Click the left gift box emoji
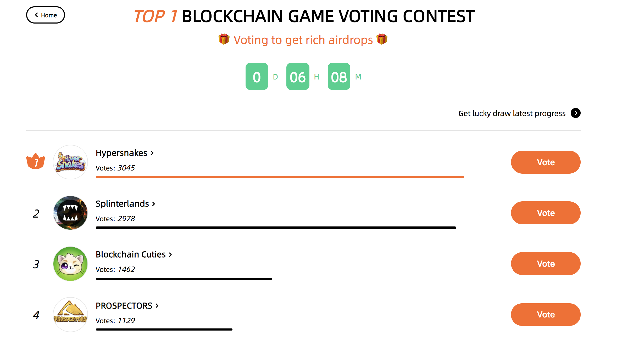 click(x=224, y=39)
